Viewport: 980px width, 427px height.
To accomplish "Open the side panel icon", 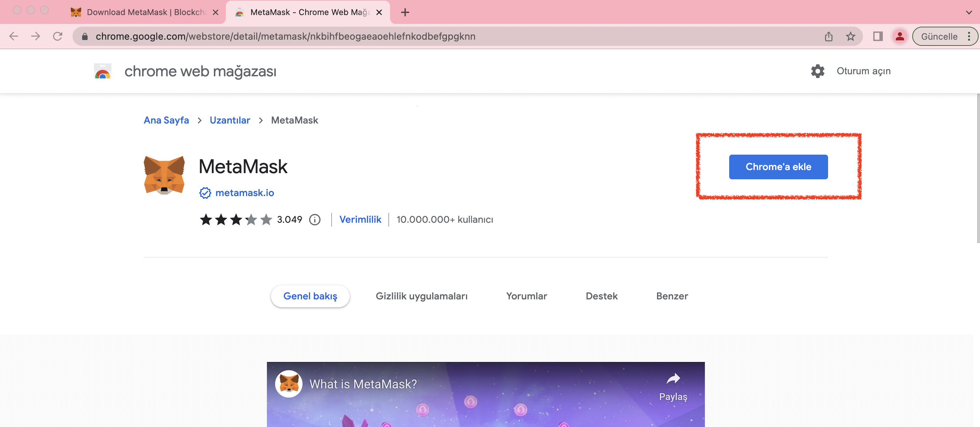I will (878, 37).
